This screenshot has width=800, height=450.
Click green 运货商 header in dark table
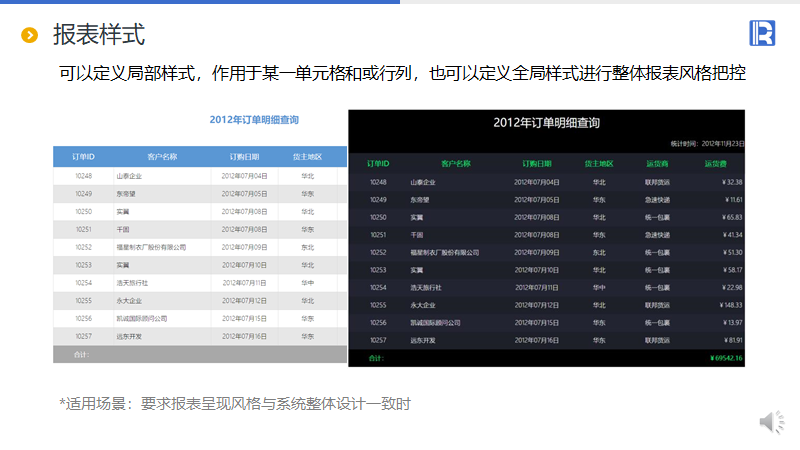657,164
